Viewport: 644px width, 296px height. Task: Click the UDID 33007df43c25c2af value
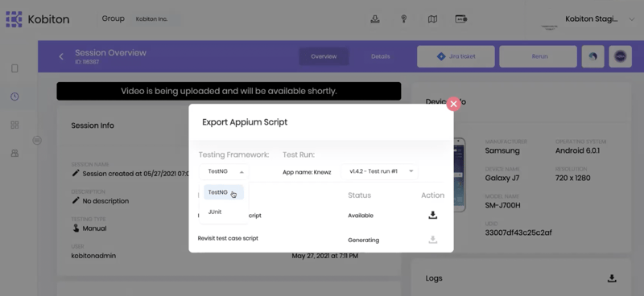518,232
